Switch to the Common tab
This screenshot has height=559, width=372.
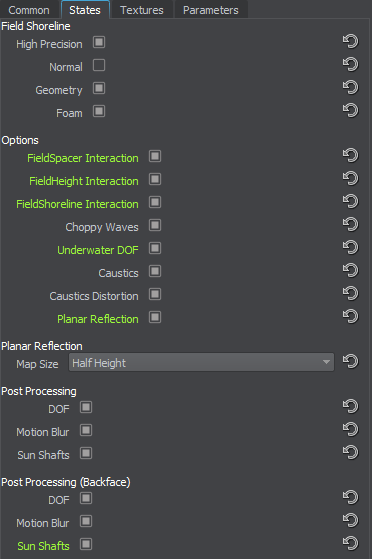click(29, 10)
